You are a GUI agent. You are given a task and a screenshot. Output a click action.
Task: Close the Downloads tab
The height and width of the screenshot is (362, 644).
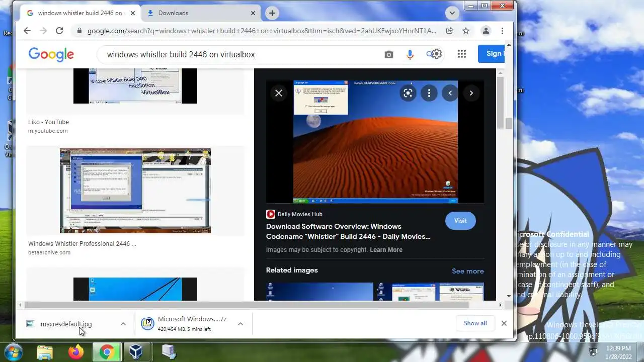(253, 13)
